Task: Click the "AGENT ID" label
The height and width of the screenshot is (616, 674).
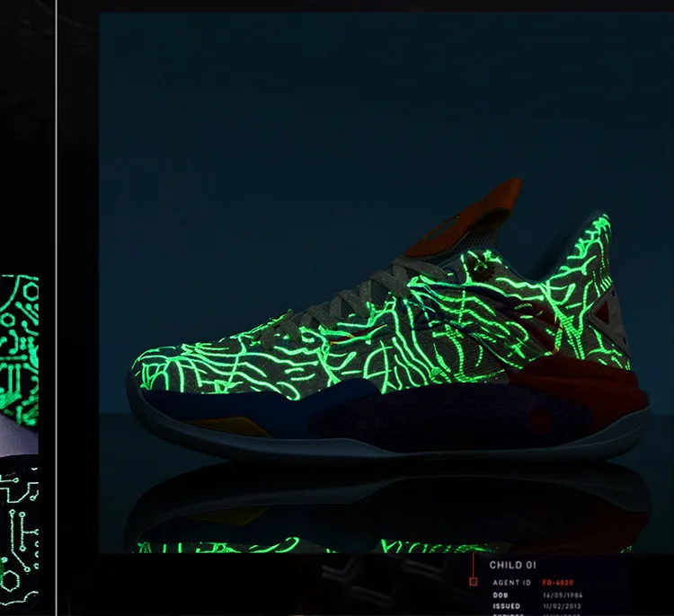Action: (x=511, y=583)
